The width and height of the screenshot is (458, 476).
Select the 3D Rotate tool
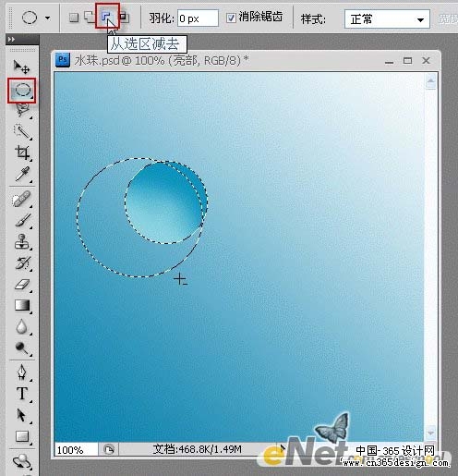point(22,461)
